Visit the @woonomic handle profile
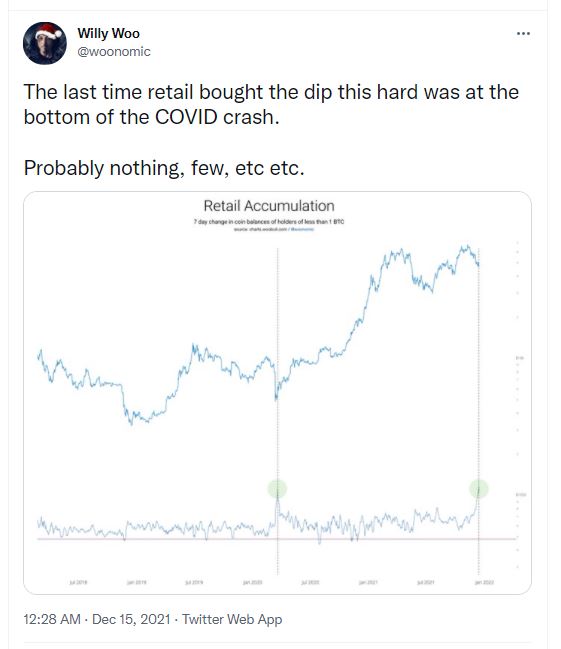The height and width of the screenshot is (649, 561). [x=114, y=52]
